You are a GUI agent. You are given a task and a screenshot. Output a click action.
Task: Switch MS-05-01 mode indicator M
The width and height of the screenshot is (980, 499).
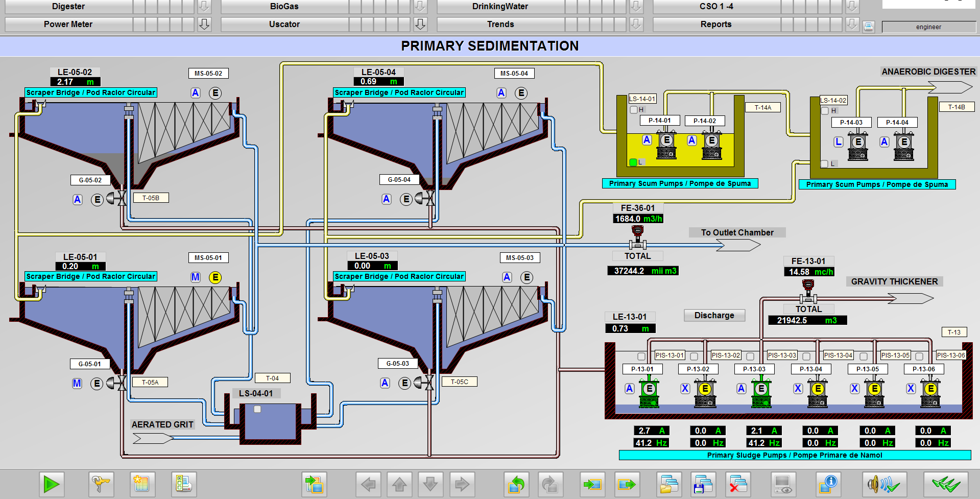(x=196, y=277)
